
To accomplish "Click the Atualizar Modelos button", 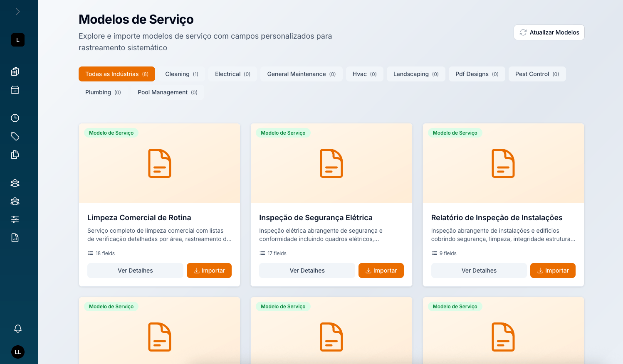I will [x=549, y=32].
